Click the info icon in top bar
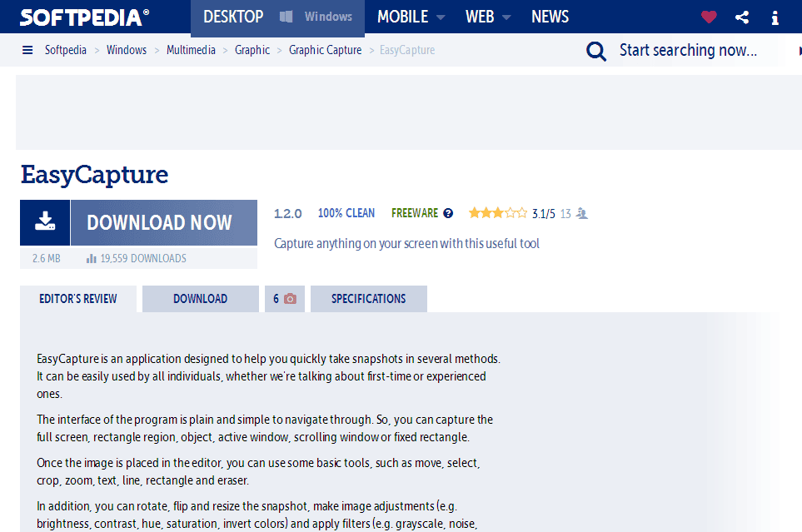Viewport: 802px width, 532px height. 775,18
